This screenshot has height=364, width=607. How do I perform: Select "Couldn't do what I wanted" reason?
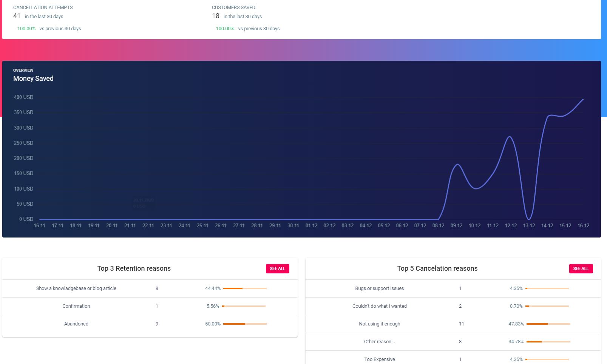tap(380, 306)
